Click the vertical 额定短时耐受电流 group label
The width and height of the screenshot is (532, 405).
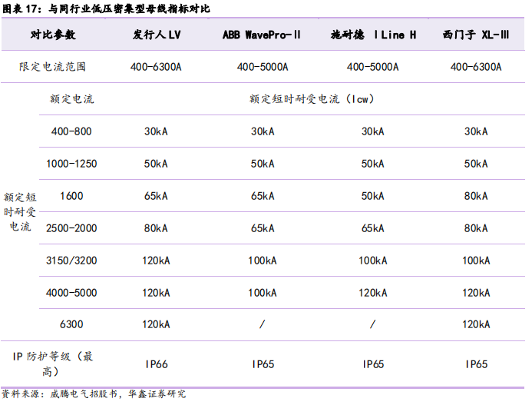click(x=20, y=211)
